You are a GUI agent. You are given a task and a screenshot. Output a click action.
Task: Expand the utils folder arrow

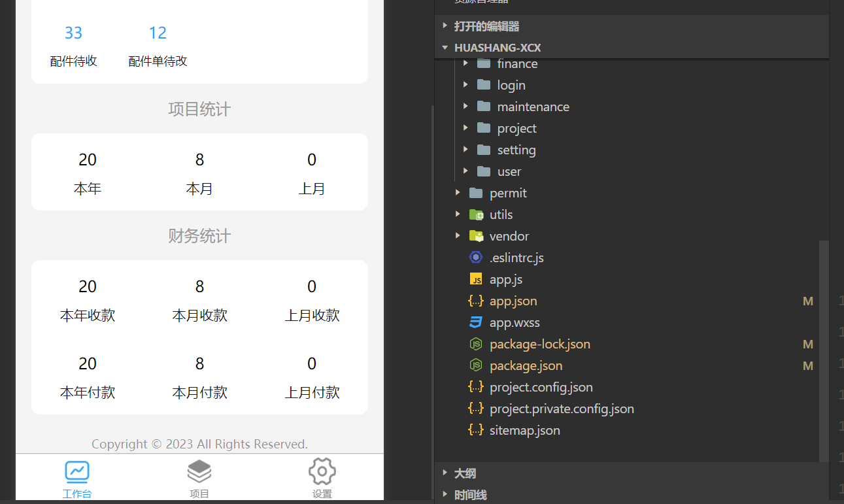[x=458, y=214]
